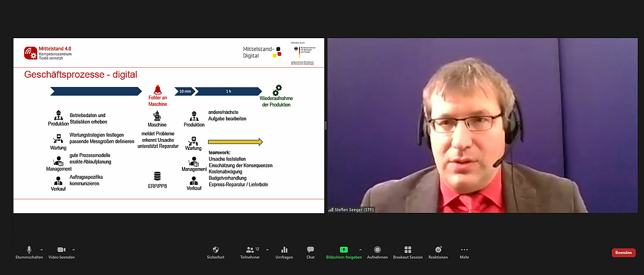Image resolution: width=644 pixels, height=275 pixels.
Task: Expand audio options arrow beside Stummschalten
Action: 41,250
